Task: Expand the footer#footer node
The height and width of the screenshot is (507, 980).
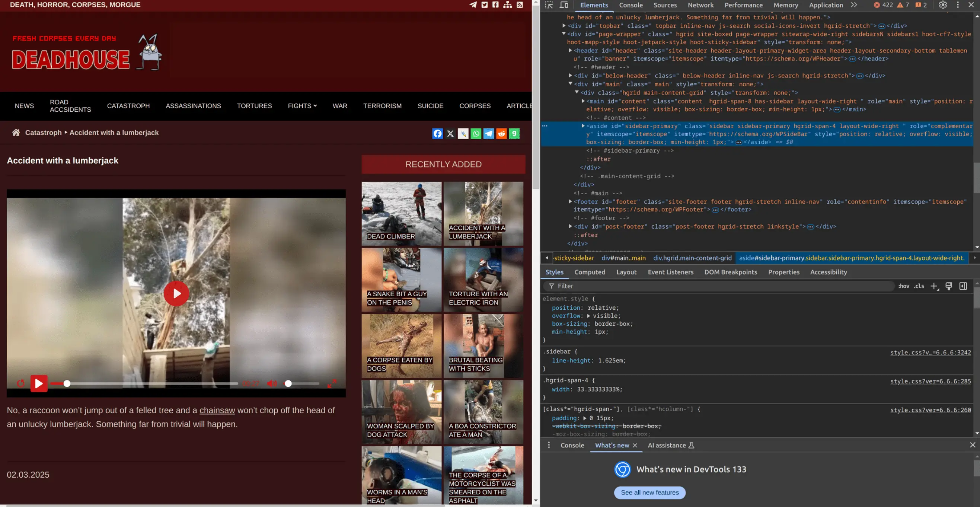Action: click(x=570, y=201)
